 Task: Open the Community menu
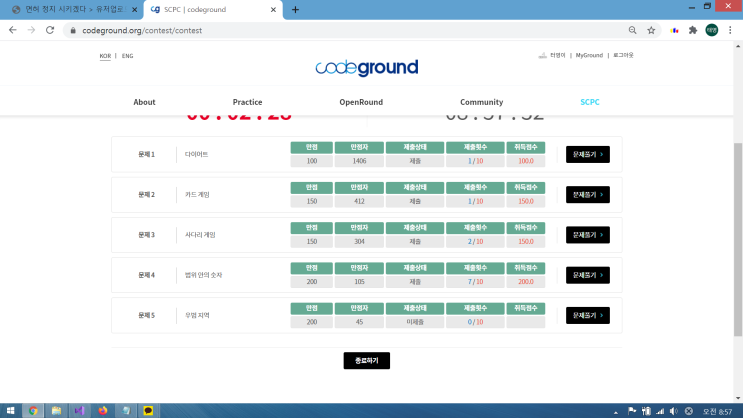click(481, 102)
